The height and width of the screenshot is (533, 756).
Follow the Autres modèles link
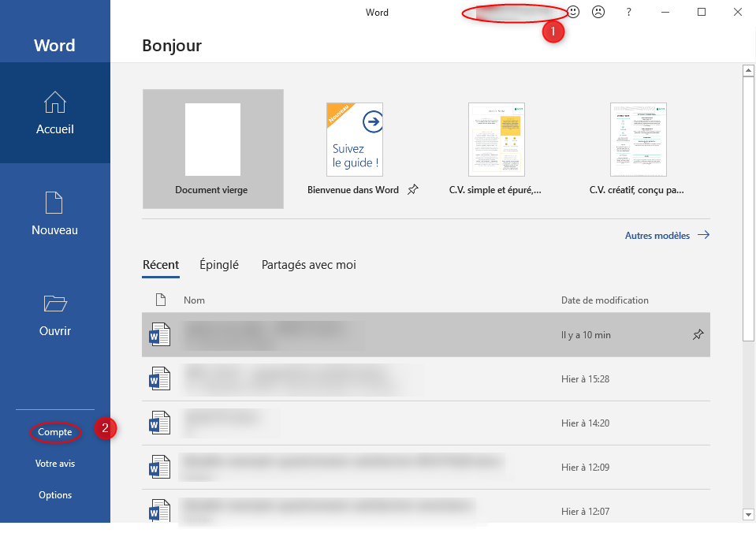pos(667,236)
